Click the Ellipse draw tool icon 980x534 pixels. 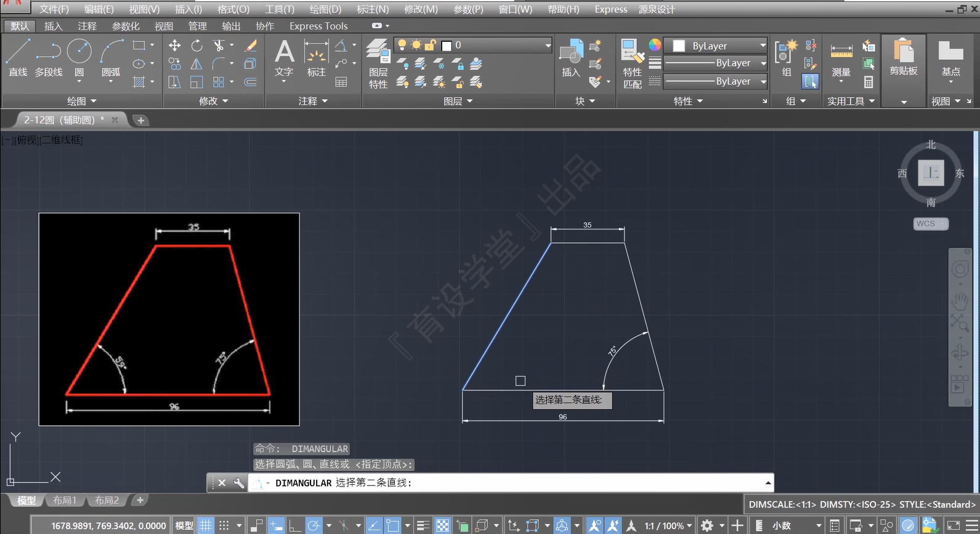click(x=139, y=63)
